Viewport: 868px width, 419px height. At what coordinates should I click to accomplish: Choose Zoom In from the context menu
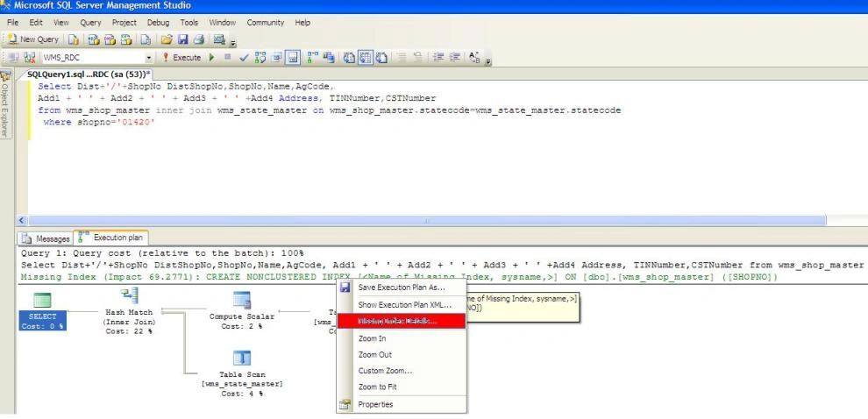click(x=402, y=338)
